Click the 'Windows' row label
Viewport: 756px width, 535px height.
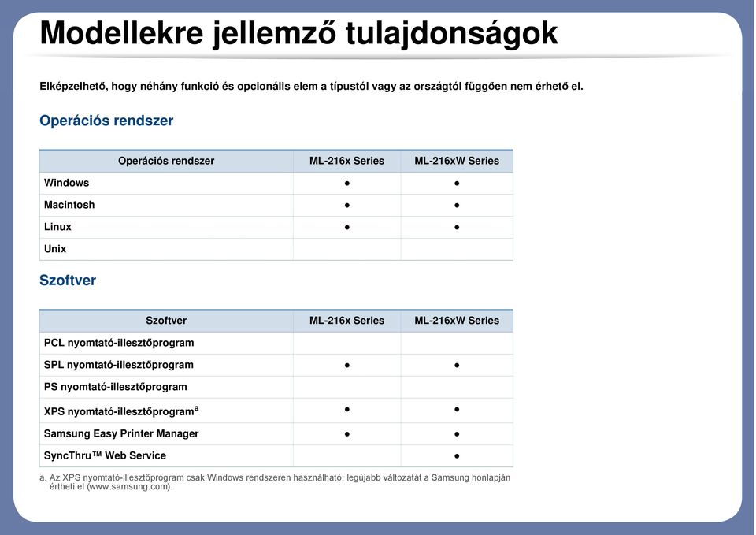click(66, 183)
